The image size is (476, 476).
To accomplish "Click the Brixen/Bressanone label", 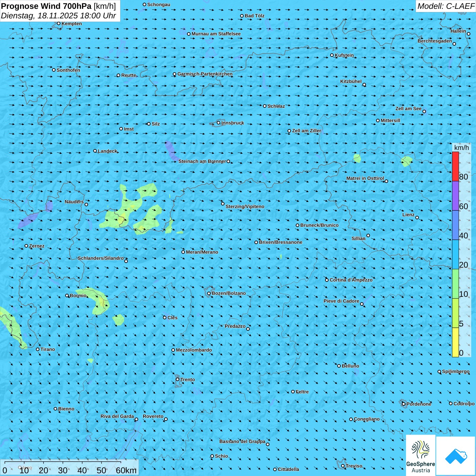I will click(x=280, y=242).
